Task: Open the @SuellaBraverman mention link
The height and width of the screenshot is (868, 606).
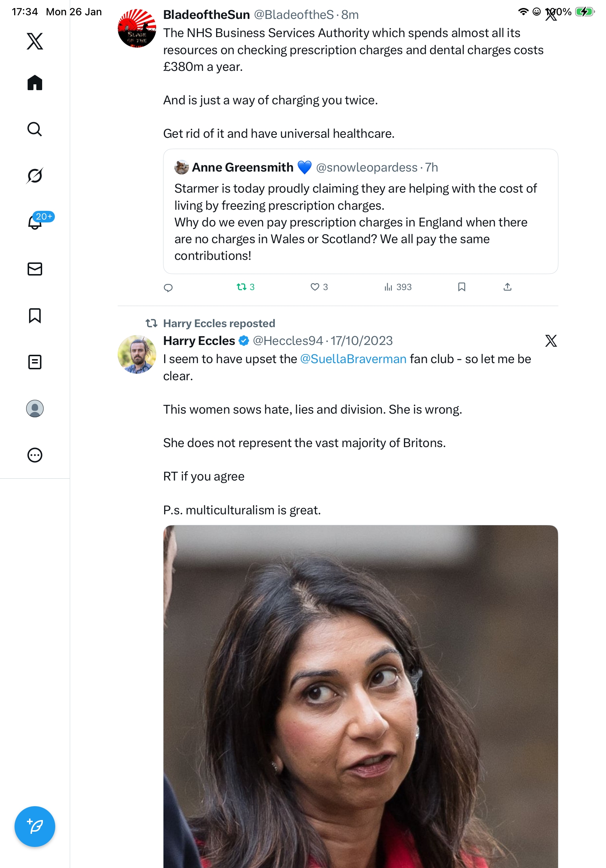Action: point(353,359)
